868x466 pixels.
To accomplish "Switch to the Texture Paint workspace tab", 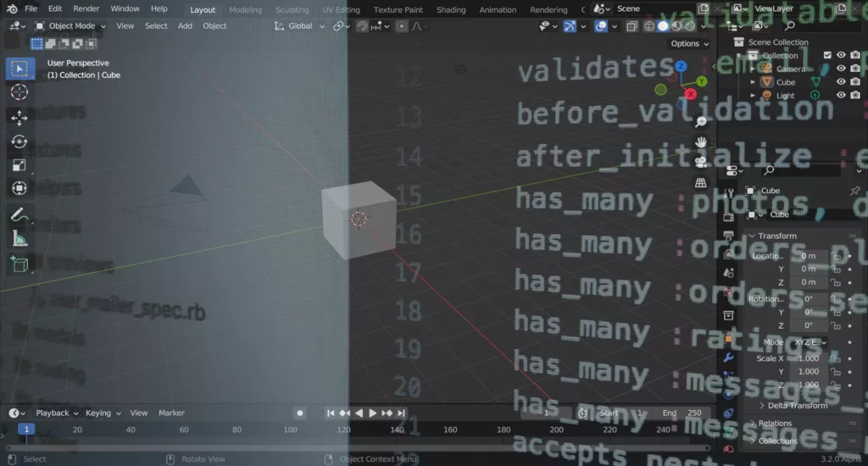I will click(x=398, y=10).
